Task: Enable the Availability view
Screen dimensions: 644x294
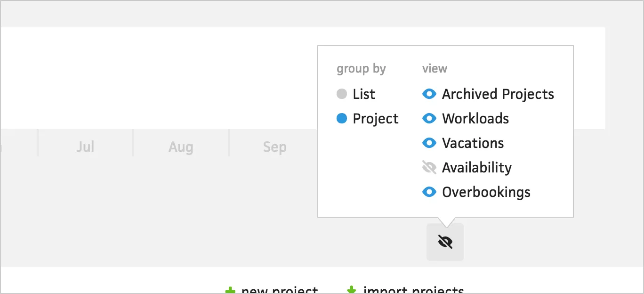Action: [429, 167]
